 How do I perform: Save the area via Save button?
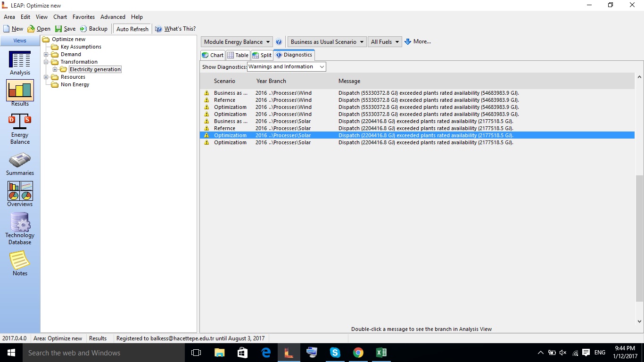(x=65, y=29)
